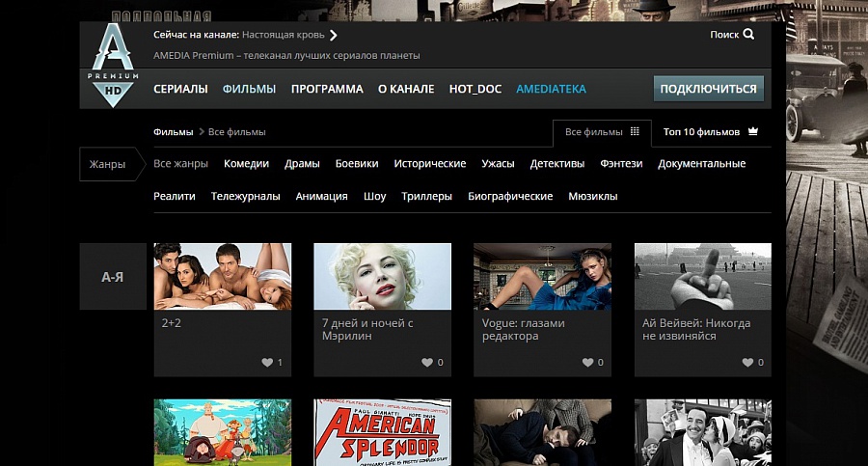Click the Жанры label tag
Viewport: 868px width, 466px height.
pyautogui.click(x=113, y=164)
